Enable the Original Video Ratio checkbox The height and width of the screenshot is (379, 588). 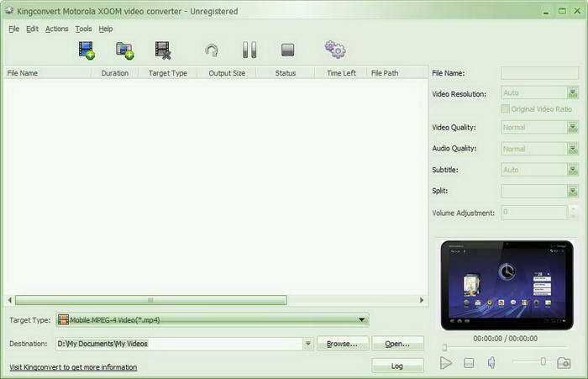click(x=505, y=109)
